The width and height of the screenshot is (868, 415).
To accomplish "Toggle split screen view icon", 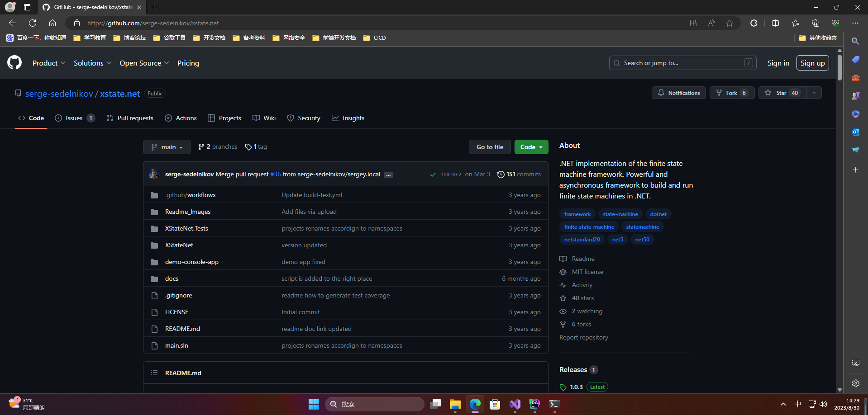I will (x=775, y=23).
